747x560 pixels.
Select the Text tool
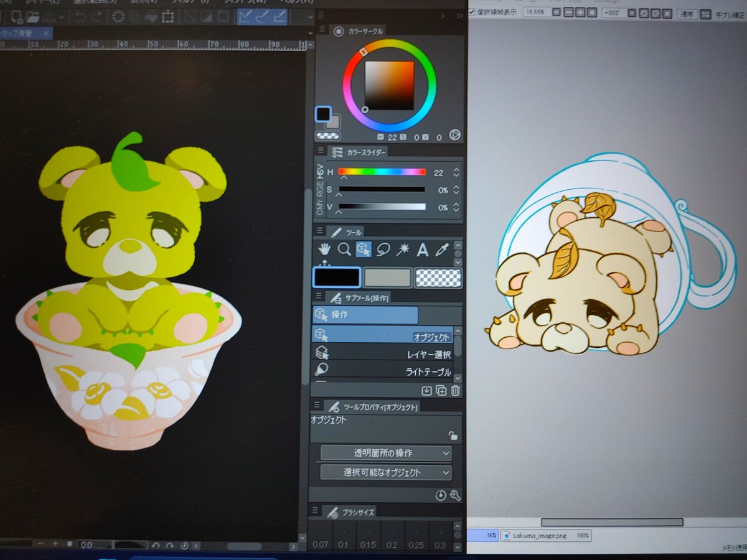click(x=423, y=250)
